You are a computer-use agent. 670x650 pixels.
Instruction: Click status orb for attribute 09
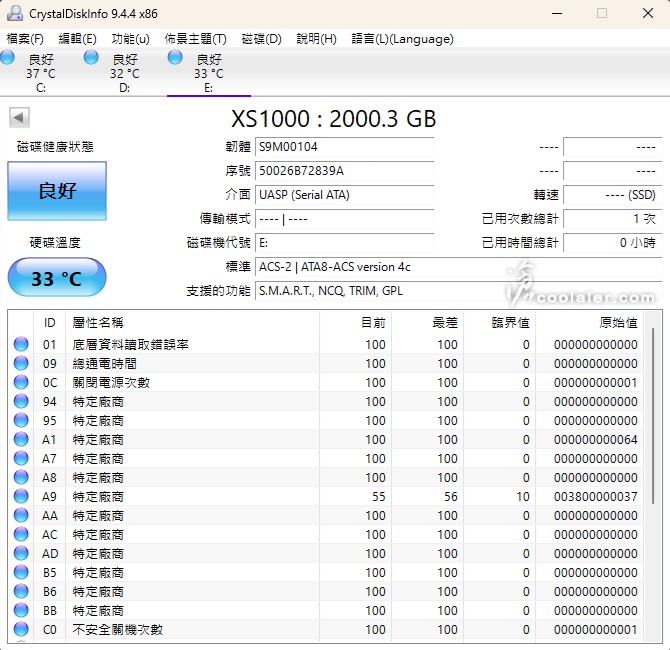21,363
